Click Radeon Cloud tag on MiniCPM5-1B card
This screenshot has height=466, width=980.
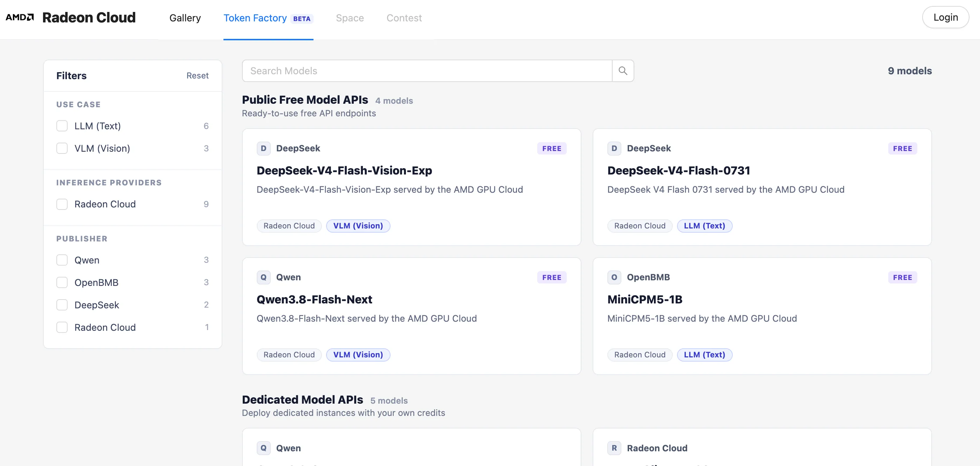point(640,355)
